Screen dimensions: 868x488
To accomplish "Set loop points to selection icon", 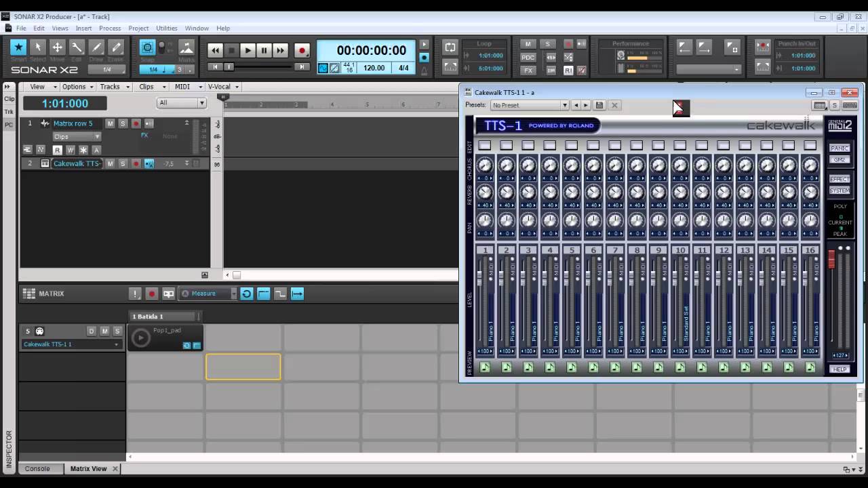I will [450, 66].
